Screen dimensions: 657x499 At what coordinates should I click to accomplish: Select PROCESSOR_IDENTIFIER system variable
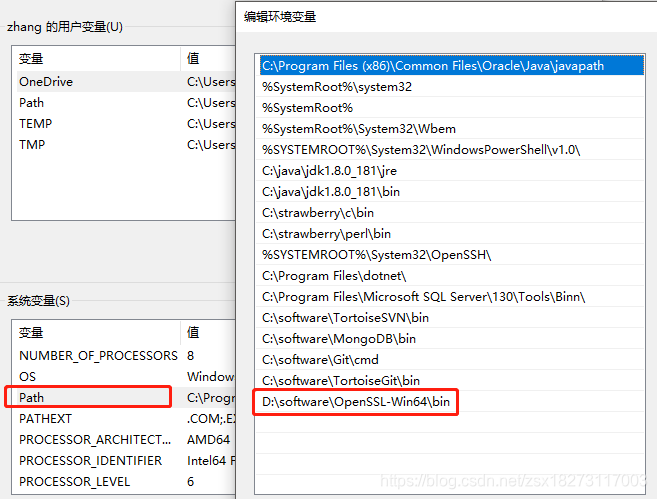[126, 460]
